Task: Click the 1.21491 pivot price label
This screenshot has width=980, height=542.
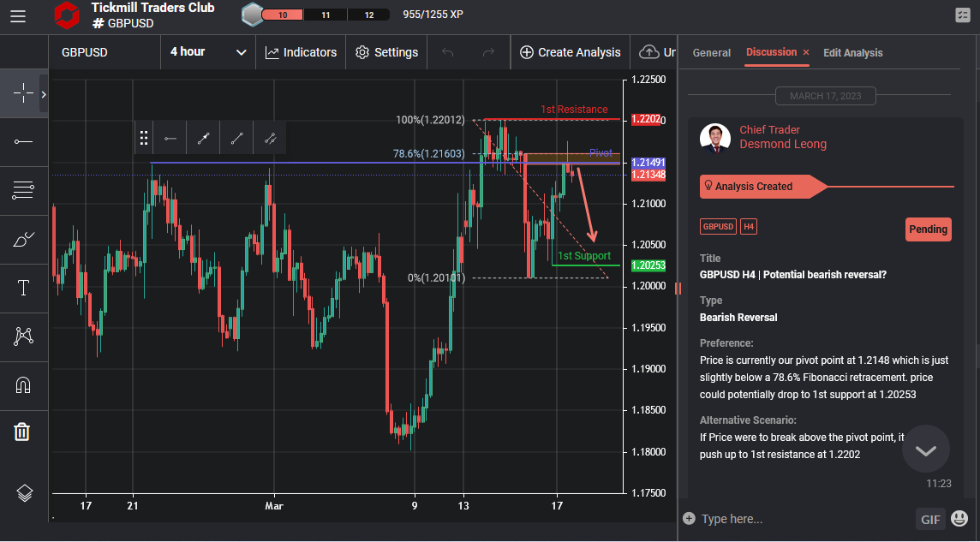Action: pos(648,163)
